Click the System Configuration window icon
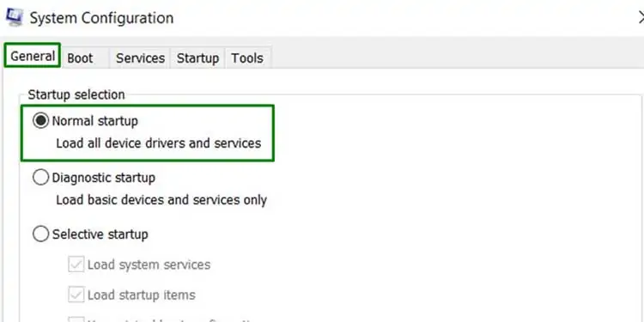Screen dimensions: 644x322 [x=14, y=17]
